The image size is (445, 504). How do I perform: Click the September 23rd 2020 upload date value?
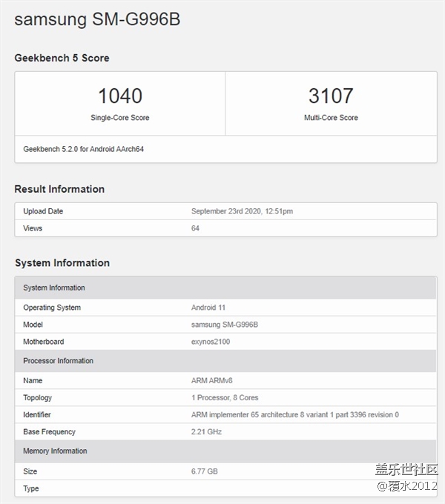[242, 211]
